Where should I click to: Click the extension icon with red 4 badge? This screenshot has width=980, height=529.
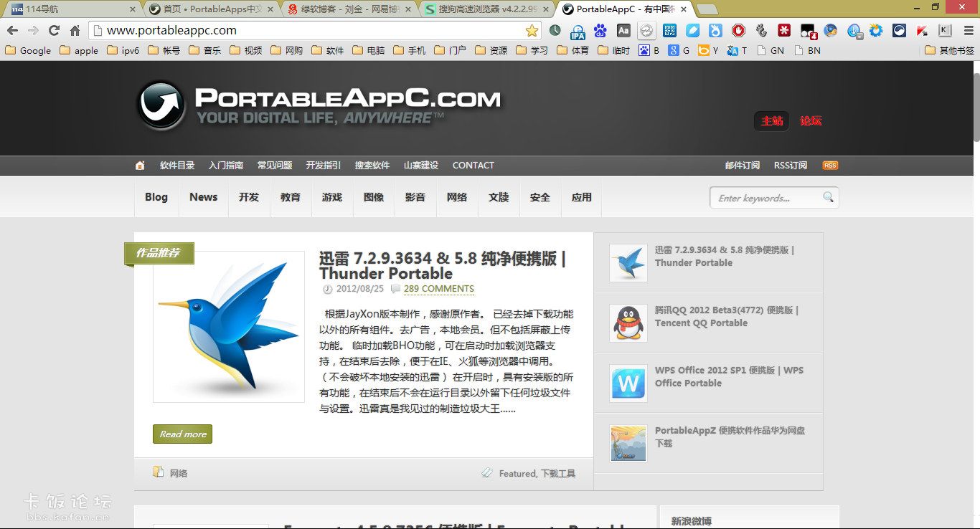(x=808, y=31)
